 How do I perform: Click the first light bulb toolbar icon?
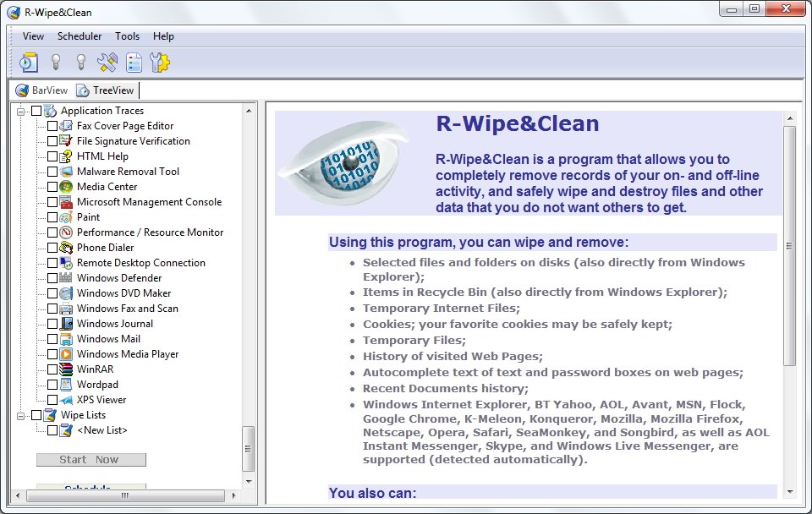point(56,62)
